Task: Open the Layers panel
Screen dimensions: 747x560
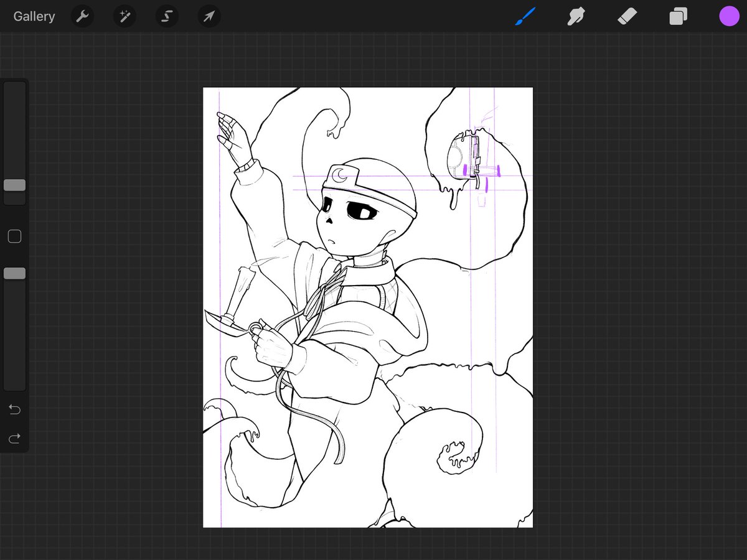Action: pos(678,16)
